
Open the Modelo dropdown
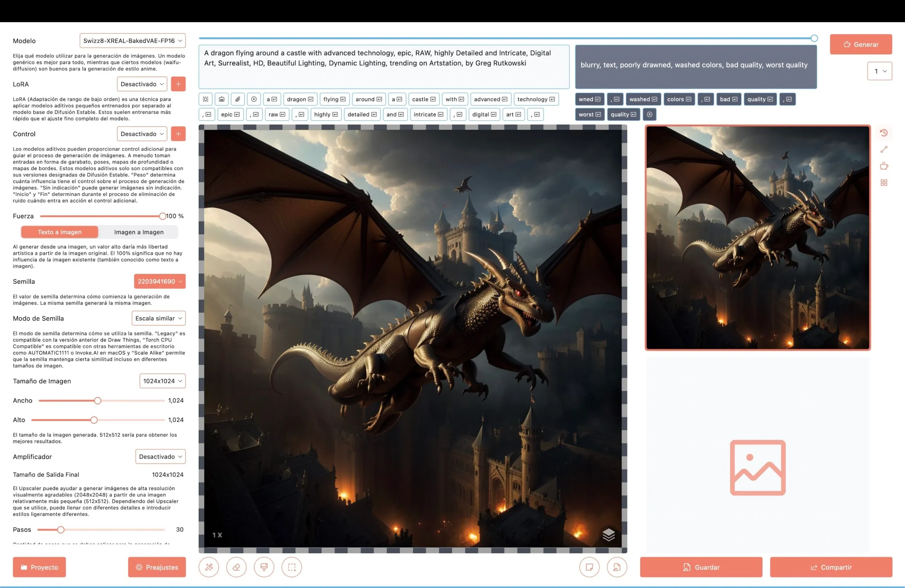tap(132, 41)
